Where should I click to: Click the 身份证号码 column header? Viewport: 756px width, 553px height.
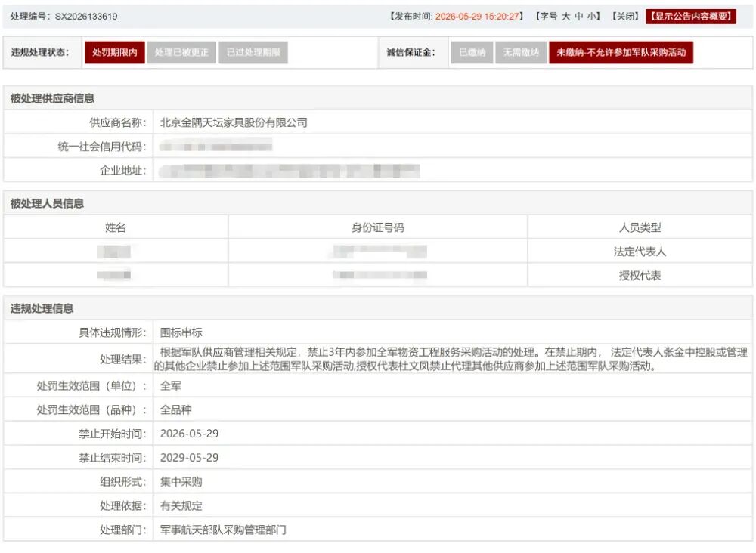[x=378, y=227]
